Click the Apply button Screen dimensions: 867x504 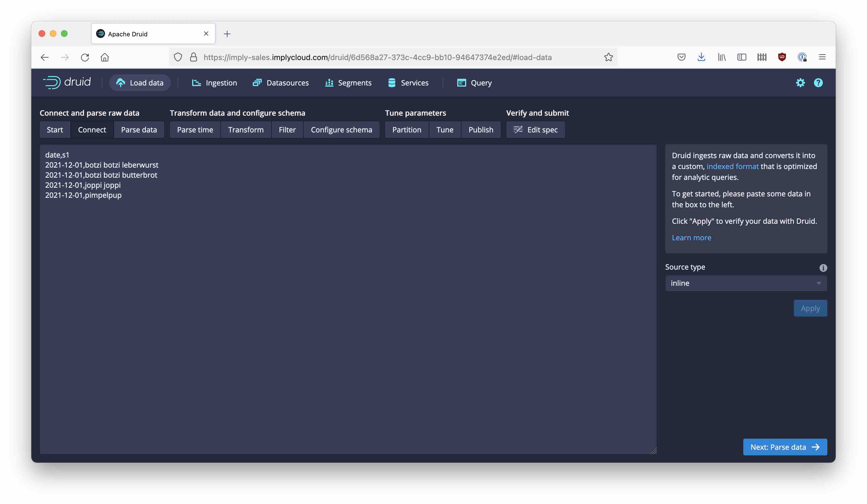tap(810, 308)
